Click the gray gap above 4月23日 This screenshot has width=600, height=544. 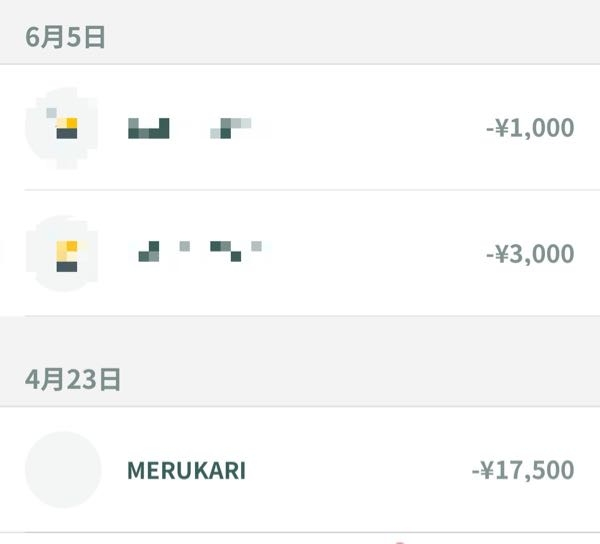[300, 337]
